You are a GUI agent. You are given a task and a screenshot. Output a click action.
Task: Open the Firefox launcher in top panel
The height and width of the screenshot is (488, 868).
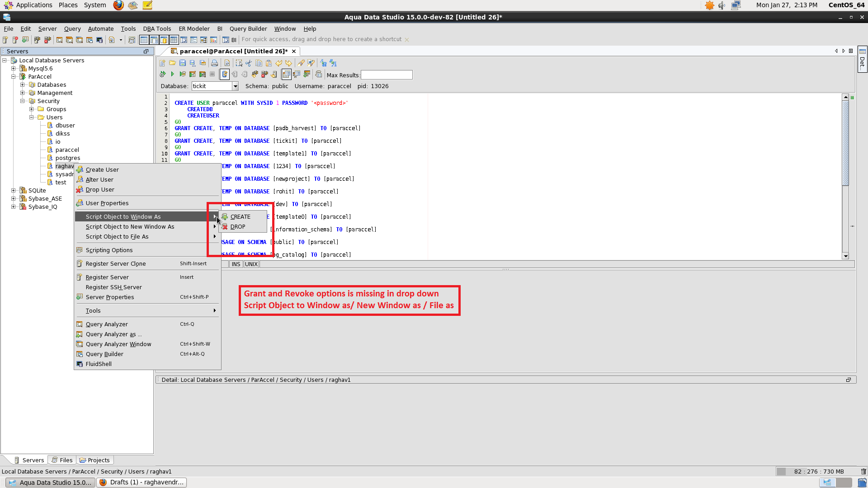tap(118, 5)
